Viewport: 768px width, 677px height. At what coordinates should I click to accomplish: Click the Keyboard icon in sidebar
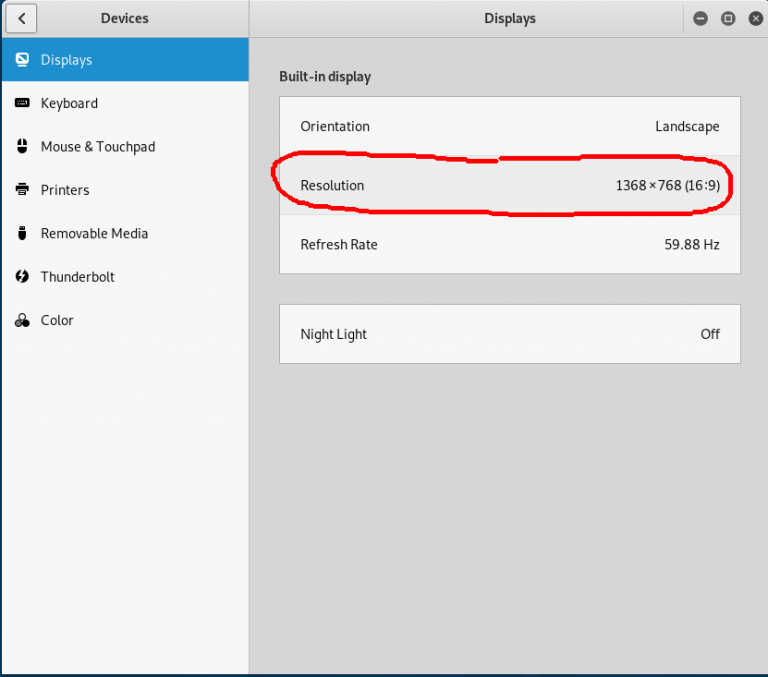click(22, 103)
